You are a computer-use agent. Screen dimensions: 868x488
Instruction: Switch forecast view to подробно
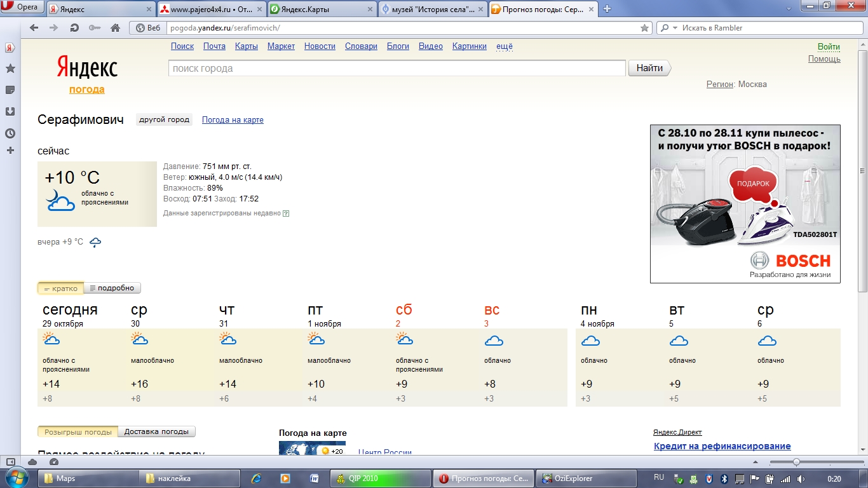(112, 288)
